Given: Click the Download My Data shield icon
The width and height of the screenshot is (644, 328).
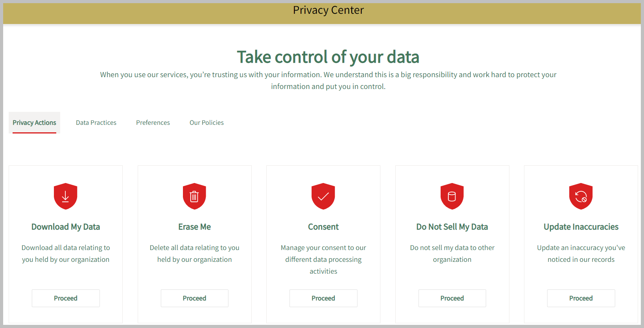Looking at the screenshot, I should (x=65, y=196).
